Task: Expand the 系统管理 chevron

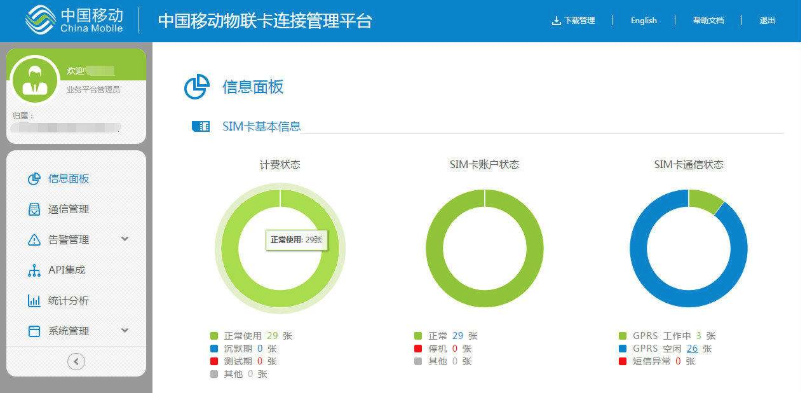Action: pos(125,330)
